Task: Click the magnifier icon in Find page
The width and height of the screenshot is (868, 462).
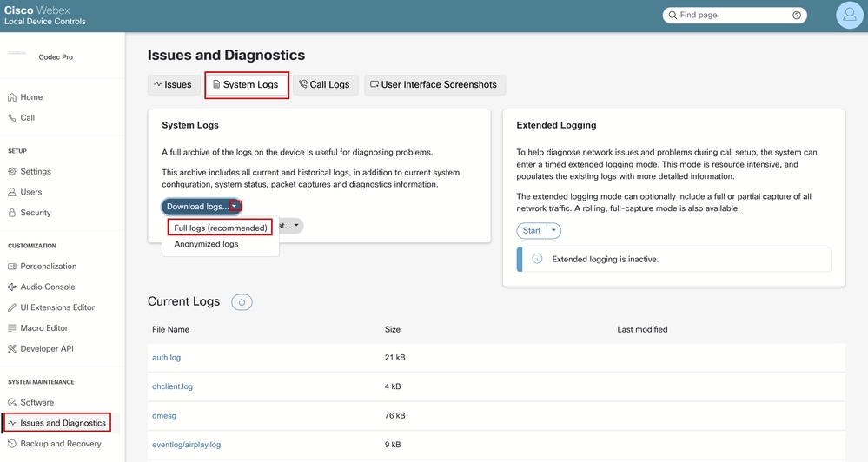Action: pyautogui.click(x=673, y=15)
